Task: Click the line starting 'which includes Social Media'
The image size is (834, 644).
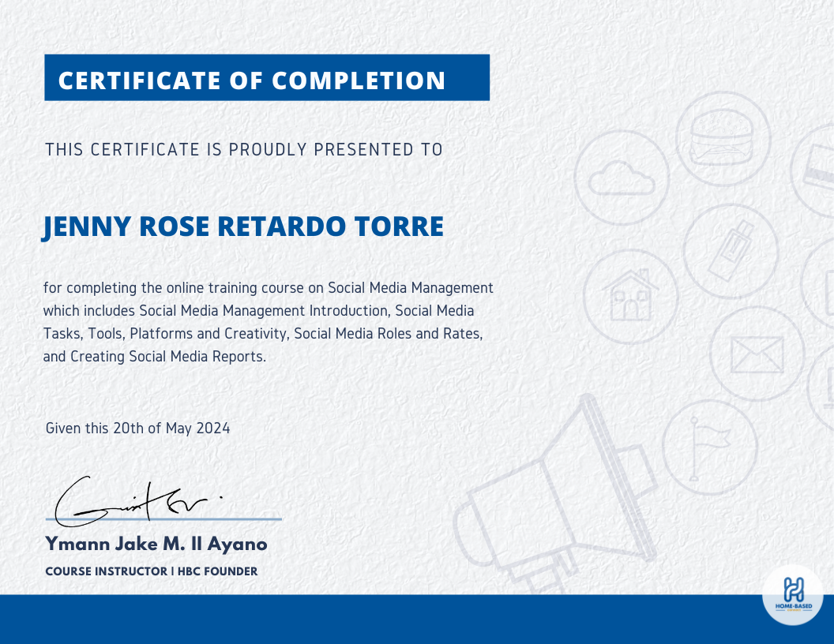Action: point(258,311)
